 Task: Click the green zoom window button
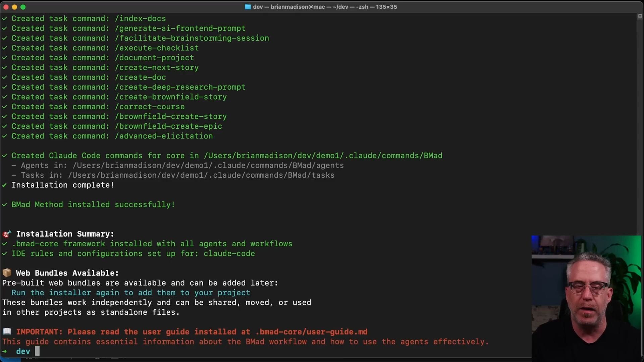23,7
